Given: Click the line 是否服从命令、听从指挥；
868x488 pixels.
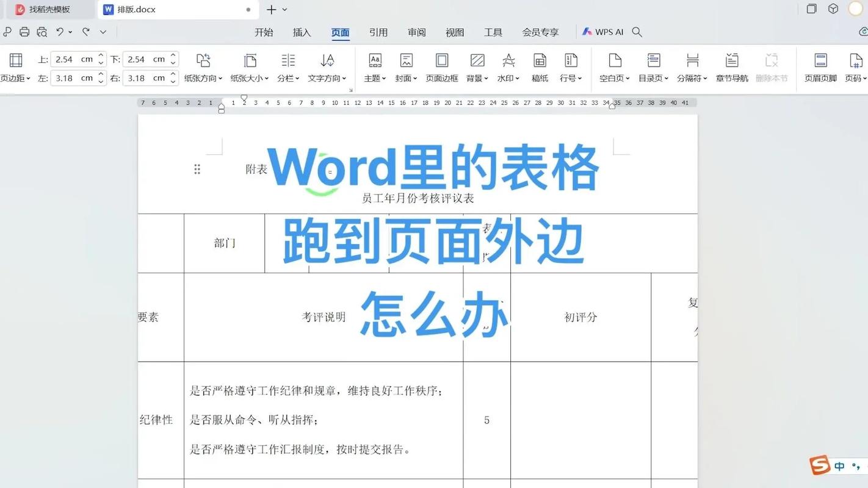Looking at the screenshot, I should (254, 420).
